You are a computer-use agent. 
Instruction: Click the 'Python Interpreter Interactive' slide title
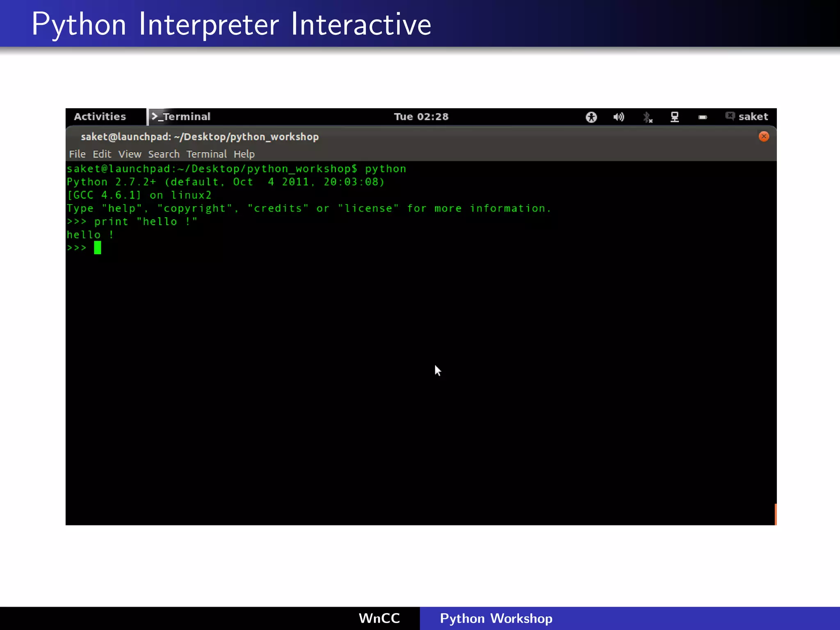[x=231, y=25]
